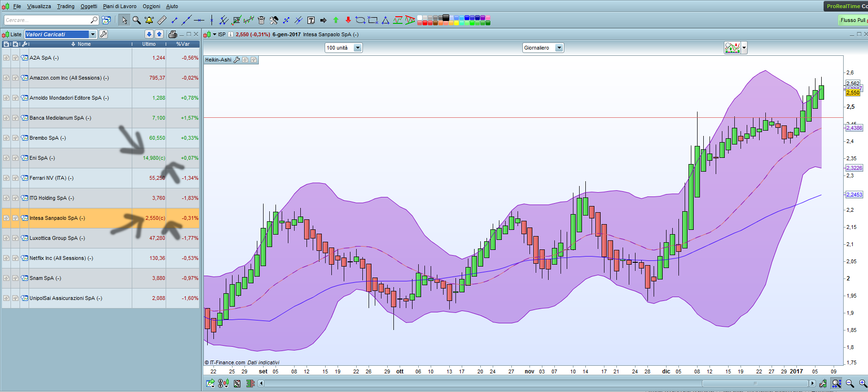Toggle the expand box on Eni SpA row
The width and height of the screenshot is (868, 392).
6,158
